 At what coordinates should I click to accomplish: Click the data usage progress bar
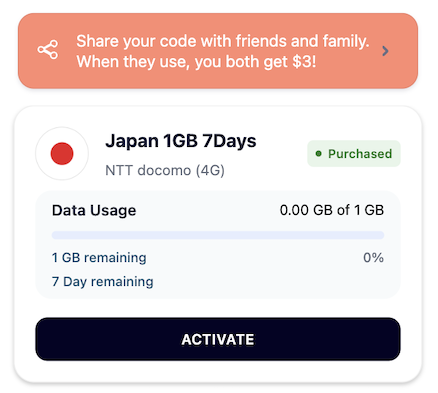click(x=218, y=235)
